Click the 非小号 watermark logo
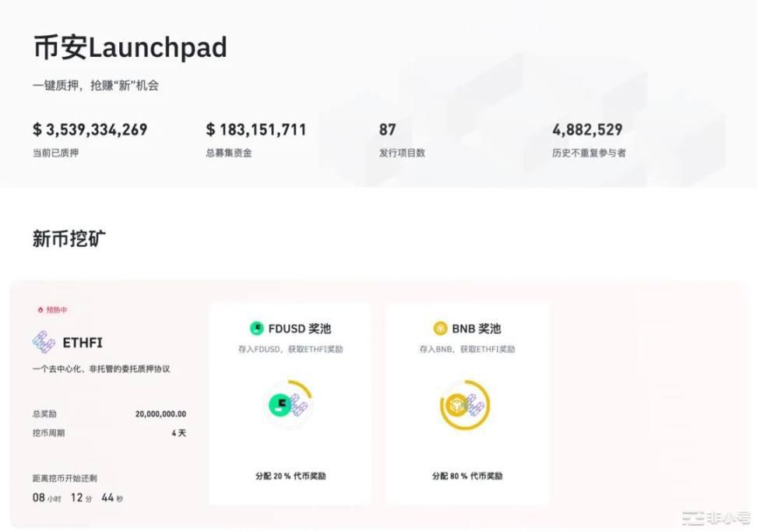757x532 pixels. coord(715,517)
